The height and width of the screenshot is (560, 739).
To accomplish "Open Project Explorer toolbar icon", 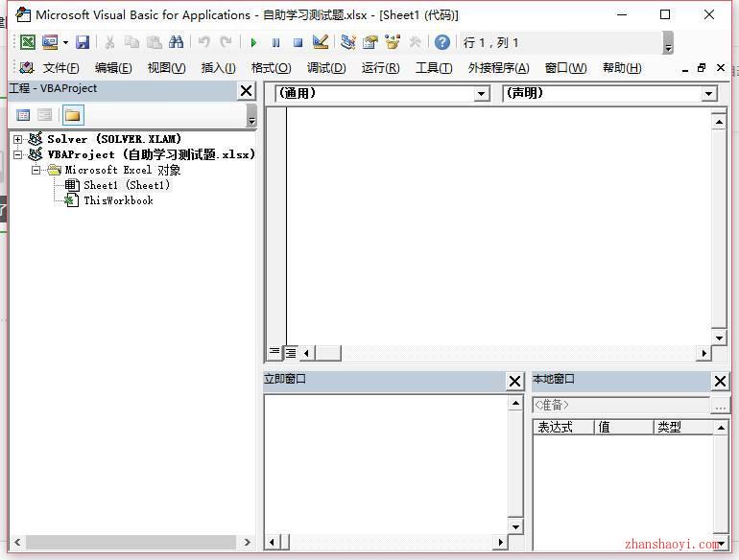I will click(348, 43).
